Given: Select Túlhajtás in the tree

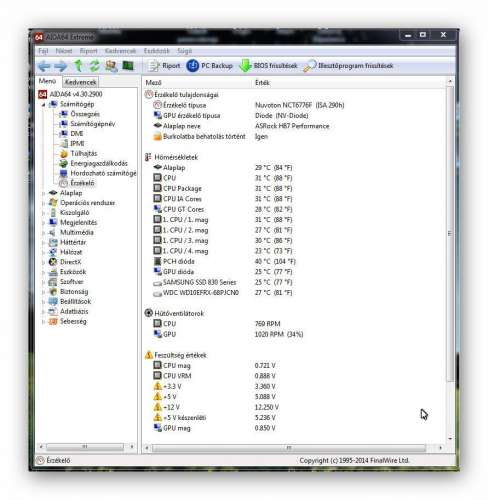Looking at the screenshot, I should 84,154.
